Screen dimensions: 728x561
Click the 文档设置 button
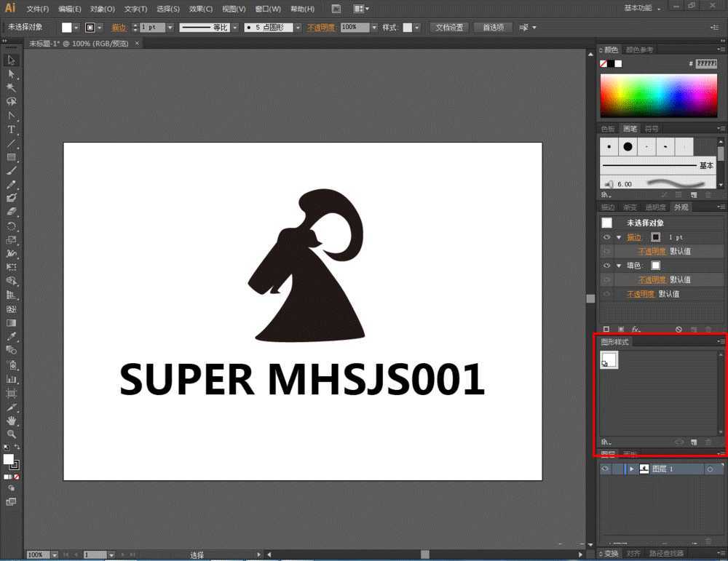pyautogui.click(x=449, y=28)
